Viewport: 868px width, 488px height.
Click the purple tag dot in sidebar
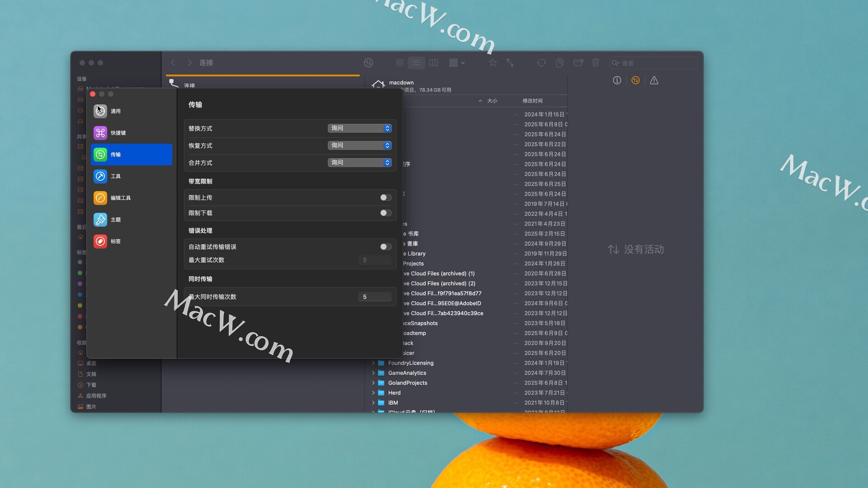(80, 284)
